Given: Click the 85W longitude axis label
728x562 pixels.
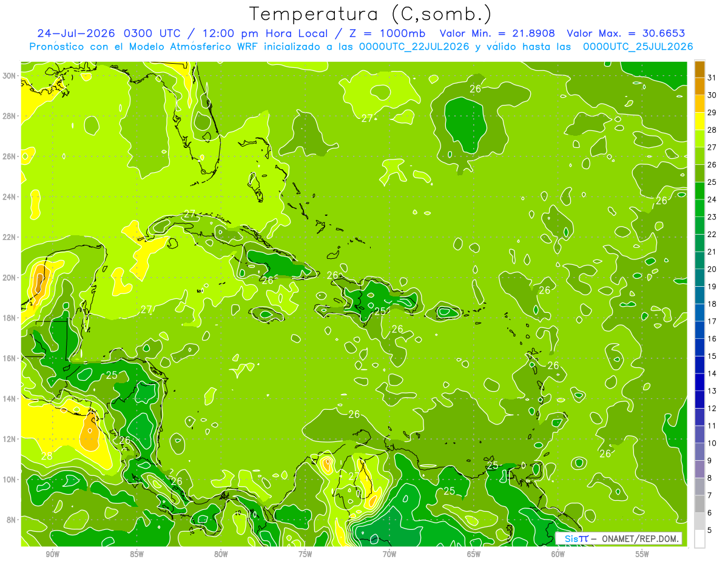Looking at the screenshot, I should (x=136, y=555).
